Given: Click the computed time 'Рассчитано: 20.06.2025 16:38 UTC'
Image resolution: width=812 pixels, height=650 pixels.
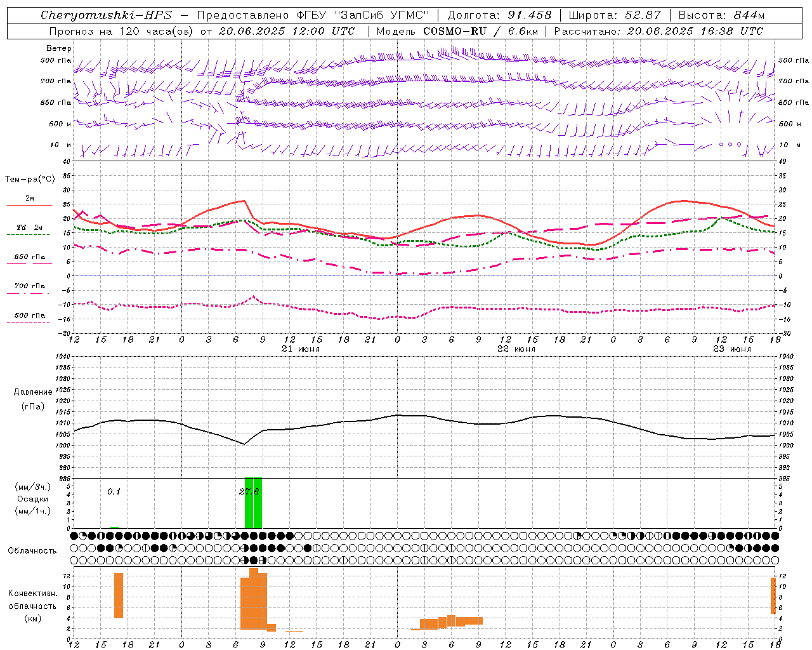Looking at the screenshot, I should pyautogui.click(x=658, y=31).
